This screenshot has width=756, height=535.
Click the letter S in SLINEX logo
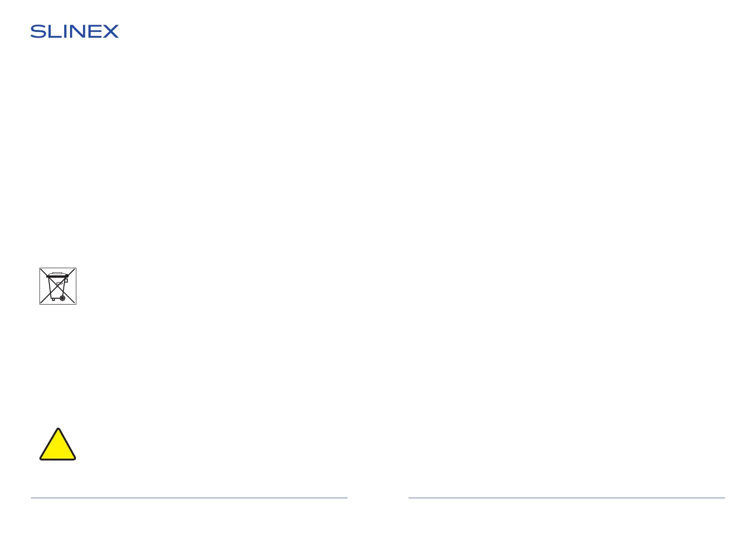pos(38,31)
